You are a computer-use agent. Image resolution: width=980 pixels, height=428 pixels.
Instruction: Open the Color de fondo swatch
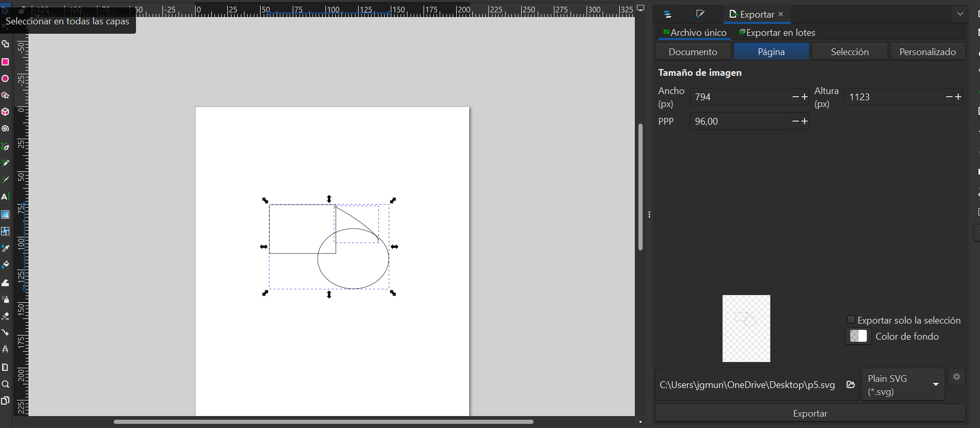point(858,336)
